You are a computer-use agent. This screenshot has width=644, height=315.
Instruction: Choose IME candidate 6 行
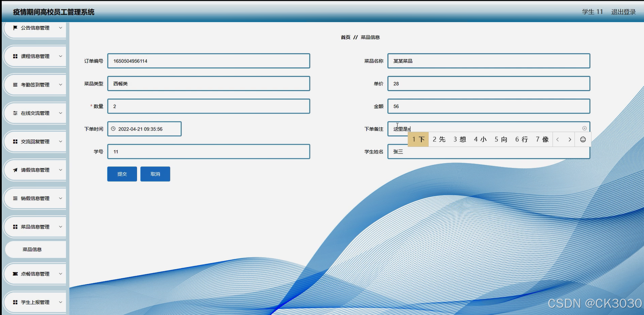(x=522, y=140)
